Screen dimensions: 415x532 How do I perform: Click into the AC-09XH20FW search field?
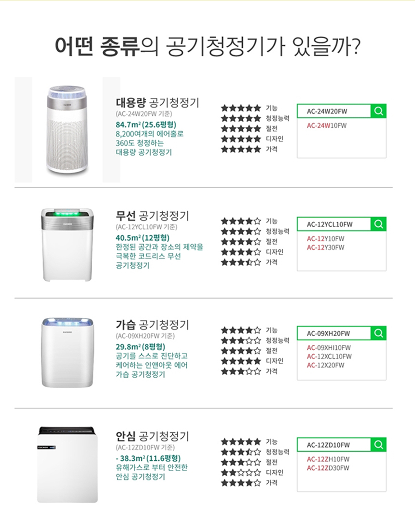pyautogui.click(x=334, y=333)
